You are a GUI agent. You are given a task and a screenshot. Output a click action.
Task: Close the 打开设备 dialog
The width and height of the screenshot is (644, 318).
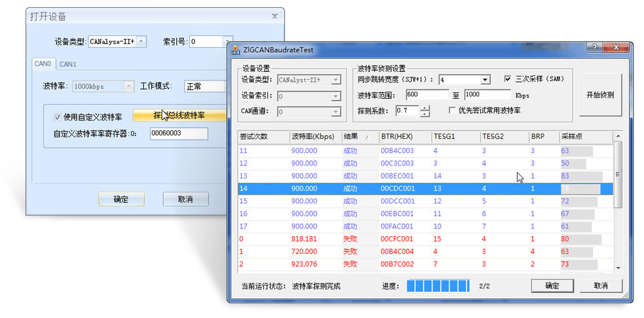(x=274, y=16)
